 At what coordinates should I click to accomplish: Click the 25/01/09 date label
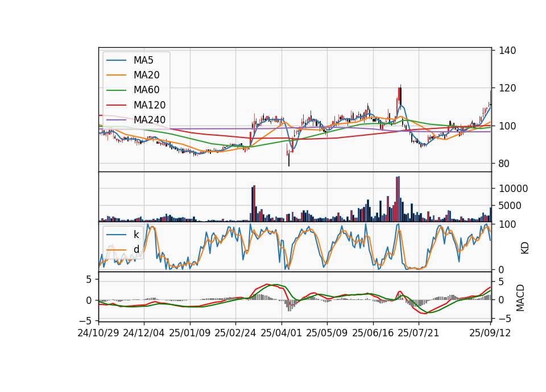coord(190,333)
